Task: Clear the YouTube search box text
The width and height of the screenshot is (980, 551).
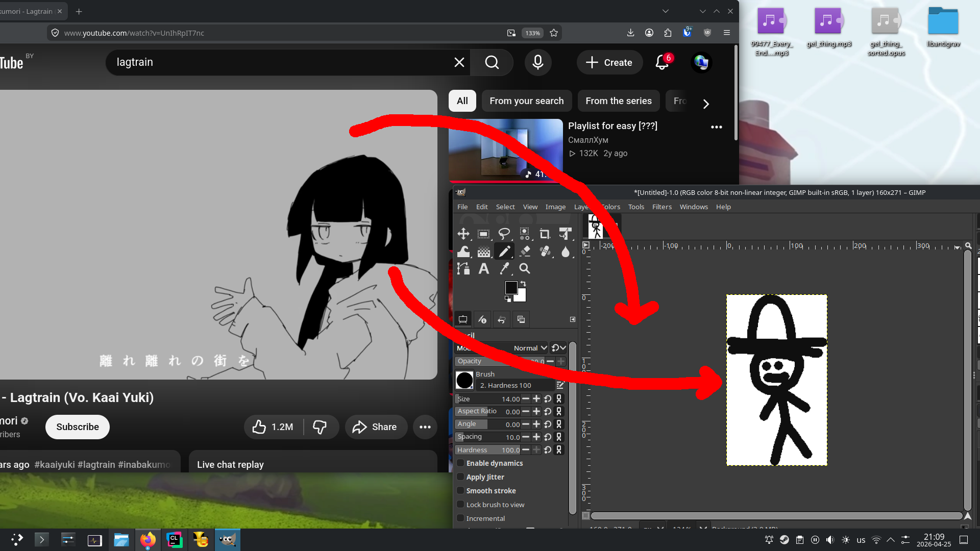Action: point(459,62)
